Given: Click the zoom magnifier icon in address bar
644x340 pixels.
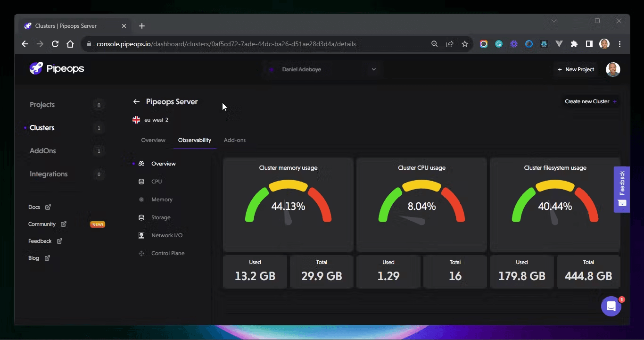Looking at the screenshot, I should 435,44.
